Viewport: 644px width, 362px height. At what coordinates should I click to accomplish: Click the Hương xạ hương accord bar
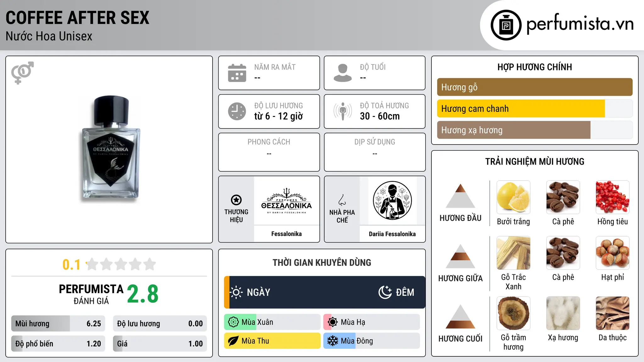click(535, 130)
